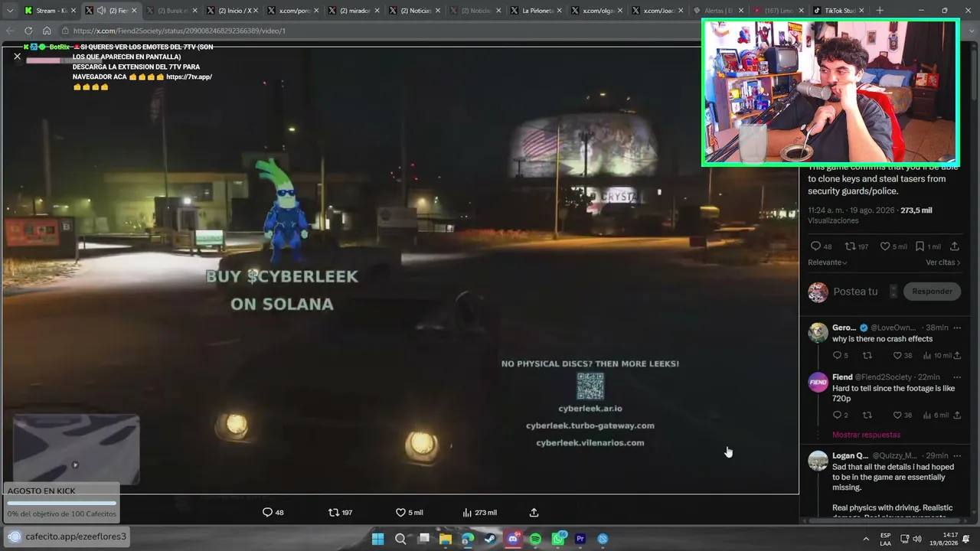Like the video post showing 5 mil
The height and width of the screenshot is (551, 980).
point(400,513)
